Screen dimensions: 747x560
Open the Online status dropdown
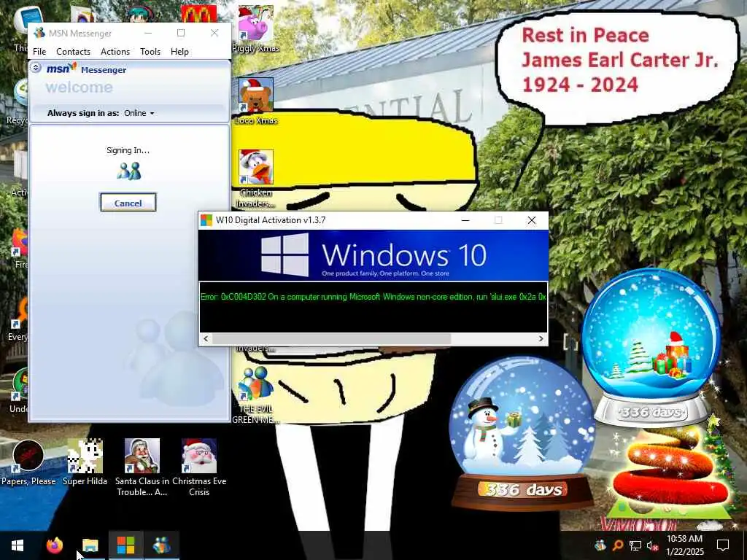click(x=139, y=113)
